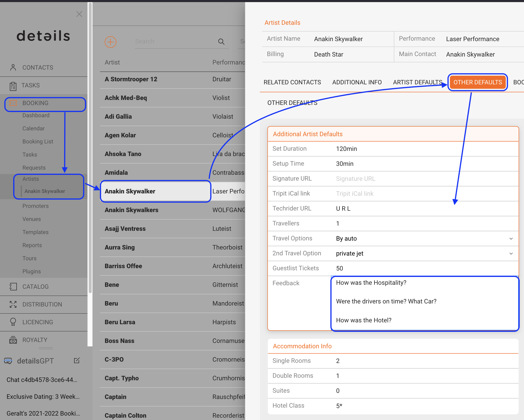This screenshot has height=420, width=524.
Task: Click the search magnifier icon
Action: (221, 42)
